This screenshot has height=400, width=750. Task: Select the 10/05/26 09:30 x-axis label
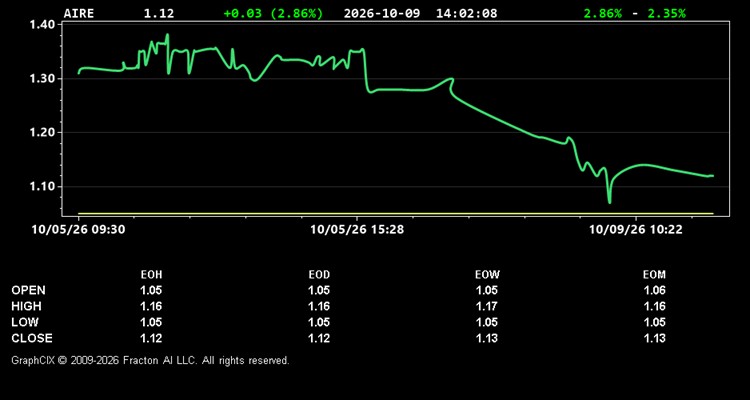click(x=78, y=229)
